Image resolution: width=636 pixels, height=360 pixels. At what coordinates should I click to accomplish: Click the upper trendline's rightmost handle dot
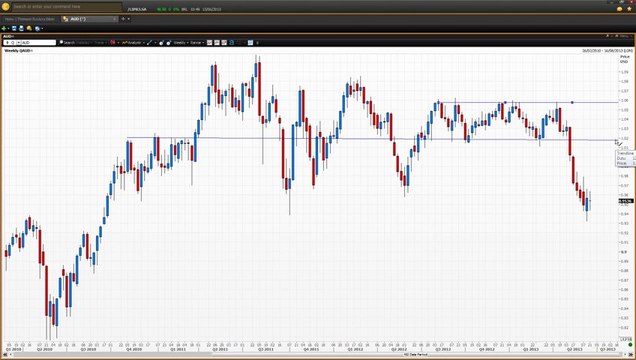pos(572,103)
